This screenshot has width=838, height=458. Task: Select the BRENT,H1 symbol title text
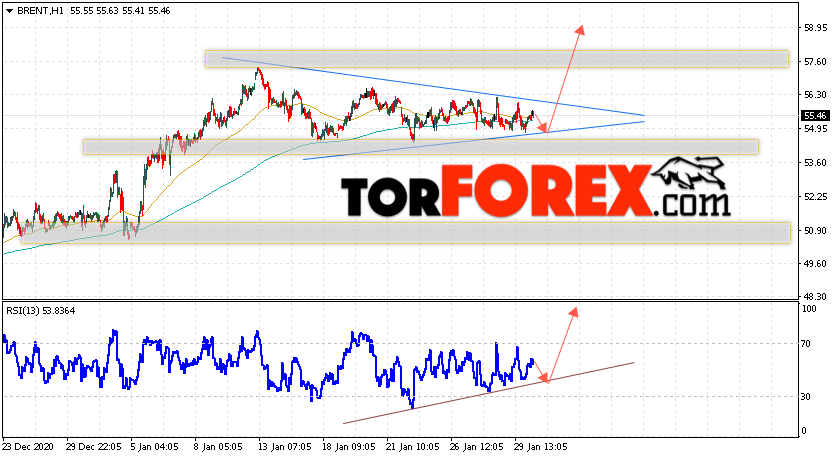[40, 11]
